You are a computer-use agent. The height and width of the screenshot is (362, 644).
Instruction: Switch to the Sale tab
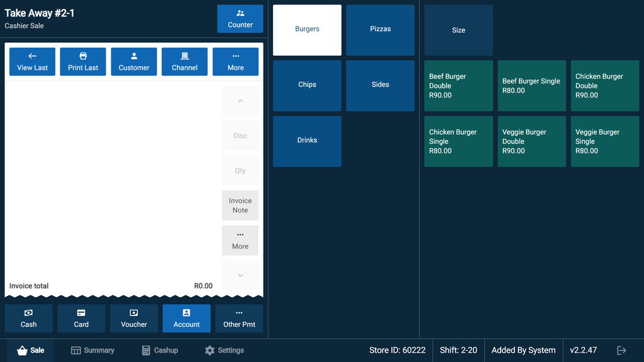pyautogui.click(x=30, y=351)
